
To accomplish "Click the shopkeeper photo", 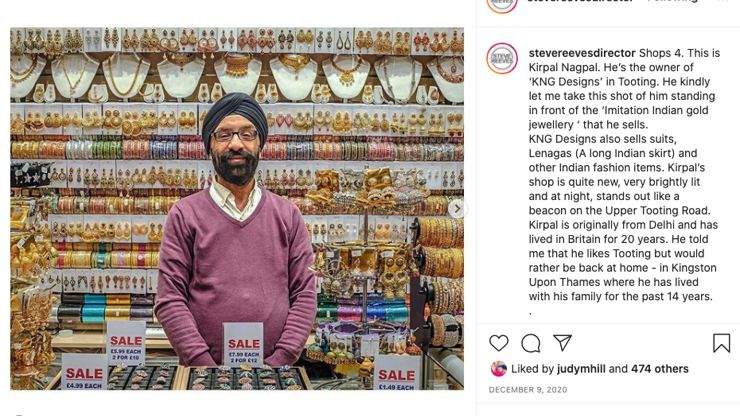I will coord(237,208).
